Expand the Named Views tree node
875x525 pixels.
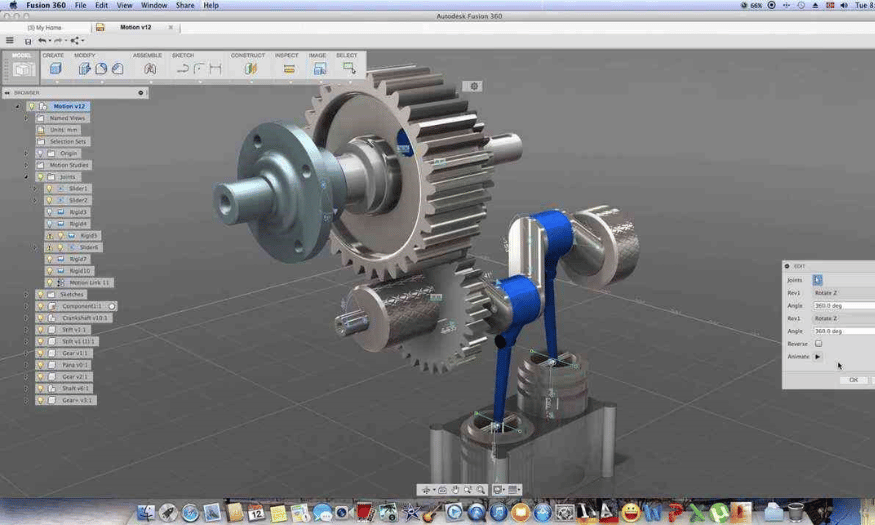point(26,118)
